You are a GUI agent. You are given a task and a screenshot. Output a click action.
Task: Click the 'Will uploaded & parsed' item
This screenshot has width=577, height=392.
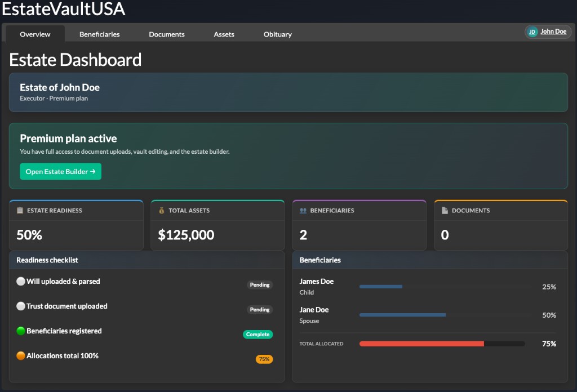63,281
